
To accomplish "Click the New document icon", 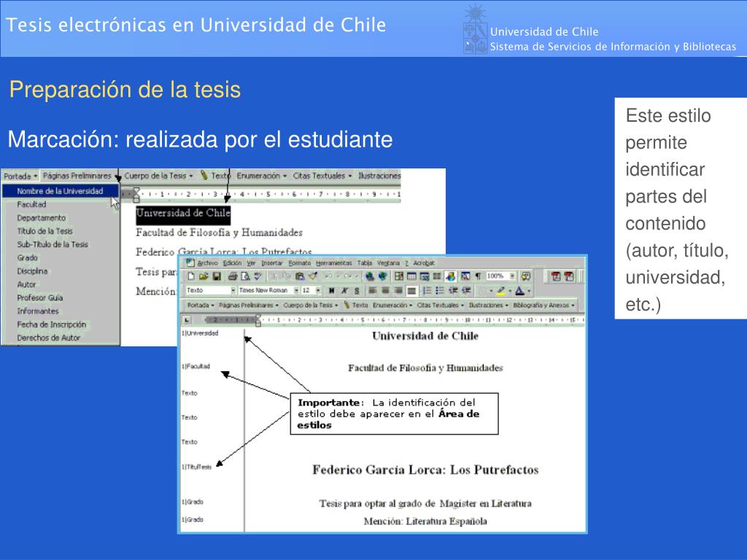I will [x=191, y=276].
